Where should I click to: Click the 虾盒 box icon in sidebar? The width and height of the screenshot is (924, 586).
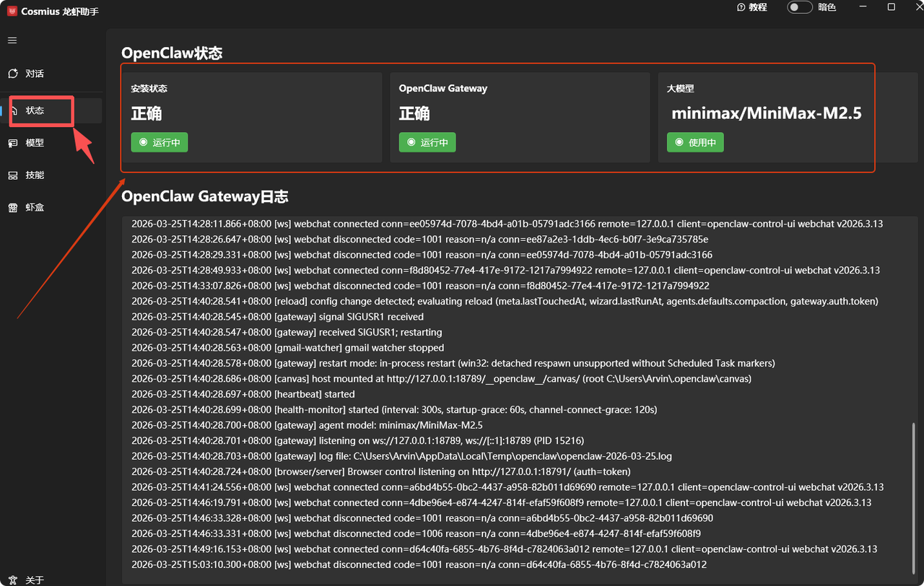12,208
